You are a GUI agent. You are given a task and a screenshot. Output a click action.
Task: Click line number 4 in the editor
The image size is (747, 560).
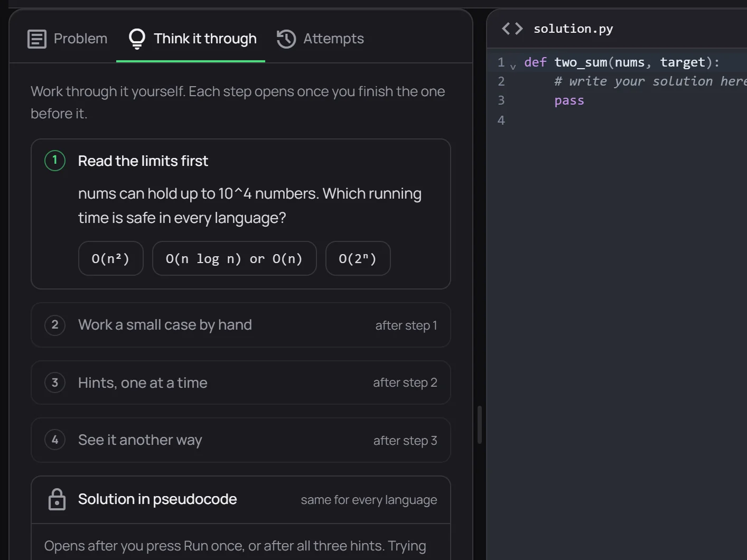point(501,120)
